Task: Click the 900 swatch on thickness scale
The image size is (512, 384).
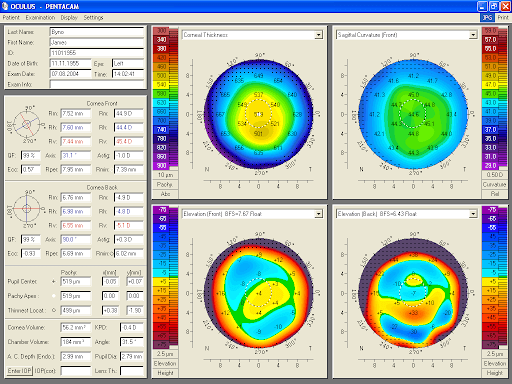Action: point(161,166)
